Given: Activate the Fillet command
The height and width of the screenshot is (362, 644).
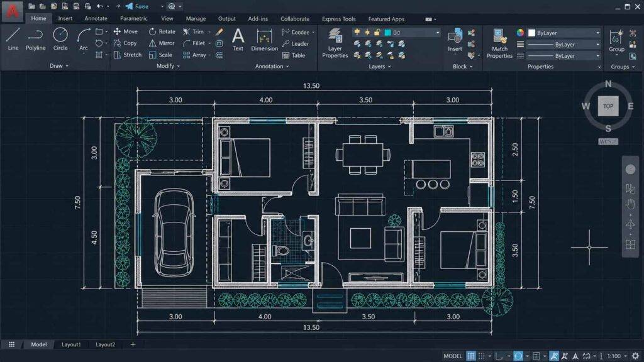Looking at the screenshot, I should pos(194,43).
